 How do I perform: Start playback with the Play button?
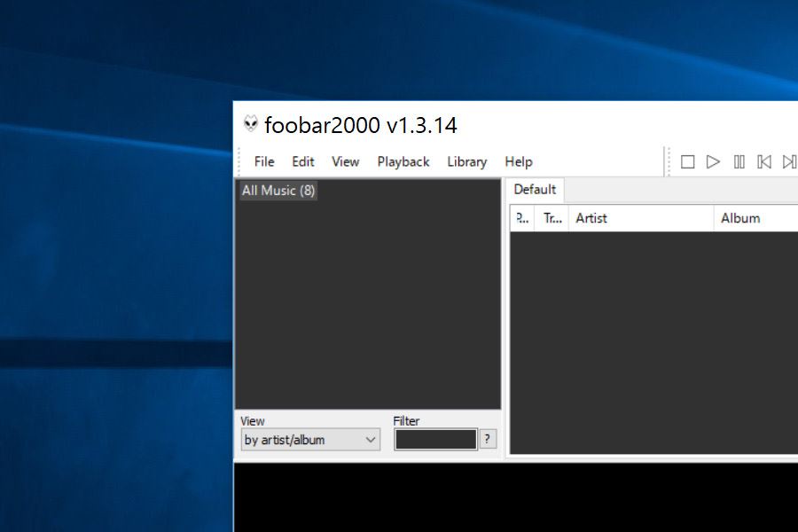[713, 161]
